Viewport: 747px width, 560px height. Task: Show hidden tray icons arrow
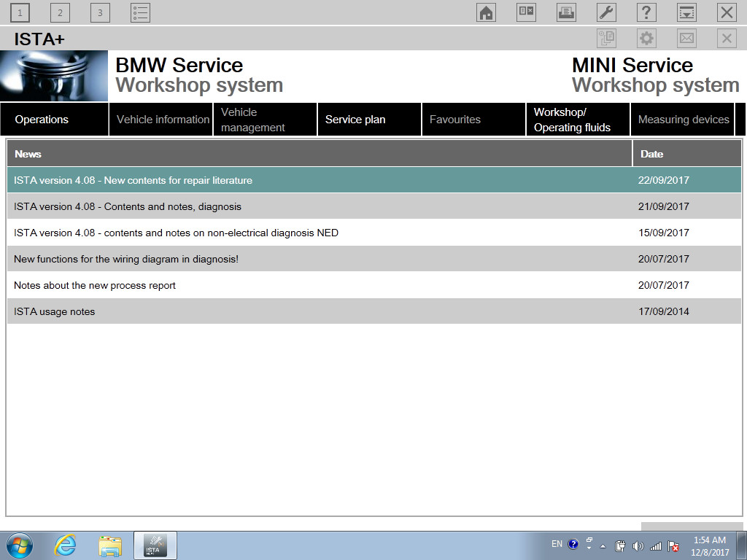(603, 546)
